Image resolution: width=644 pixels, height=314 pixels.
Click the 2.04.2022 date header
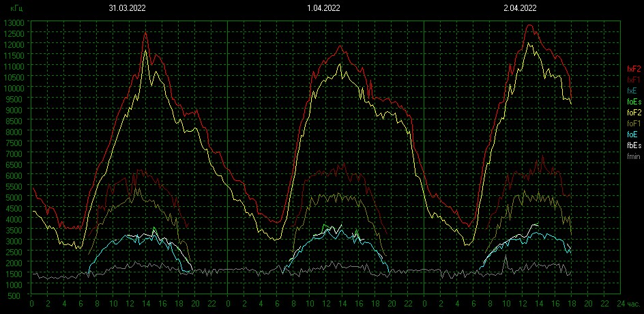click(x=519, y=9)
